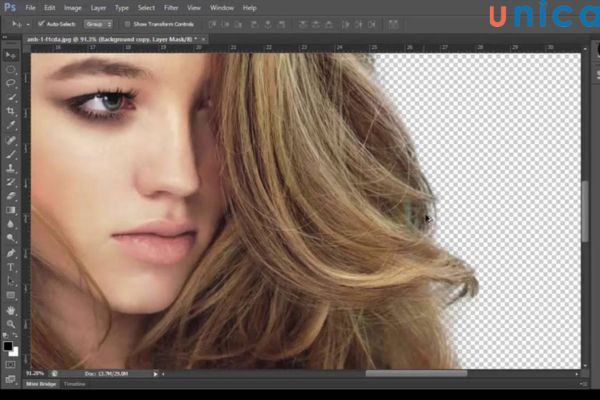Select the Move tool in the toolbar
The width and height of the screenshot is (600, 400).
[11, 56]
